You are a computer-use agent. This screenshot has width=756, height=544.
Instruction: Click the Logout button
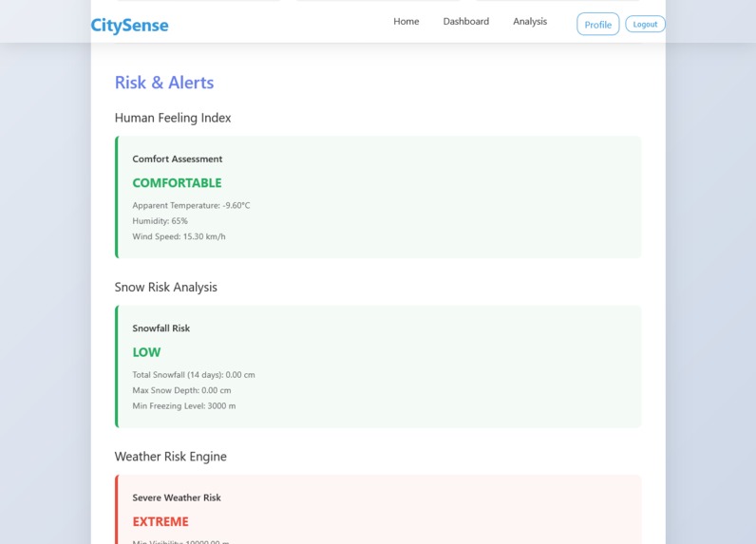pyautogui.click(x=645, y=24)
